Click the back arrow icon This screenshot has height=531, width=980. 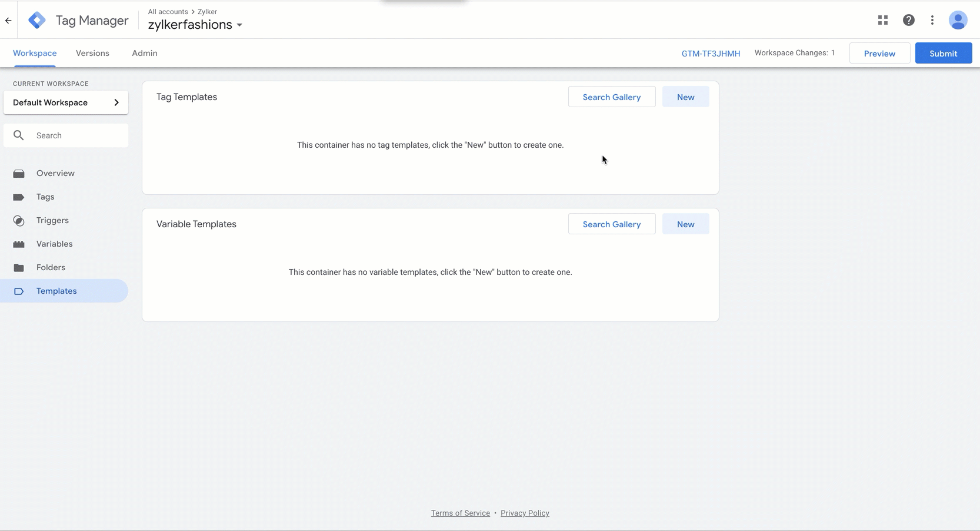coord(8,21)
